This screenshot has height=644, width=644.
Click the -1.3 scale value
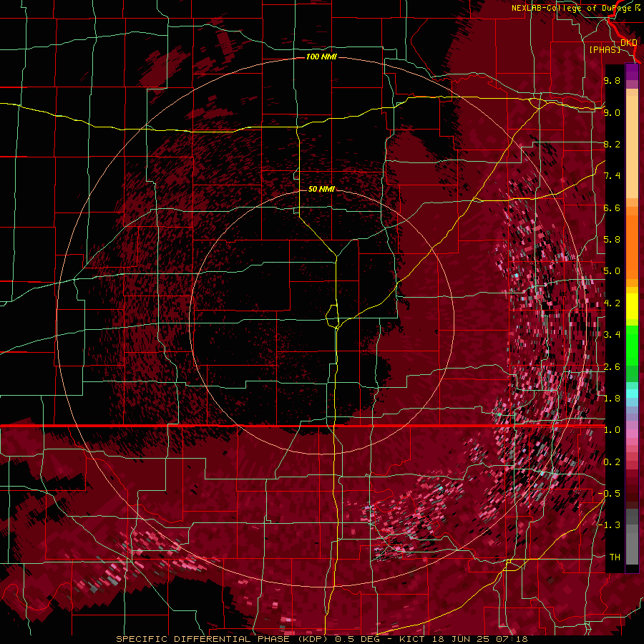610,525
